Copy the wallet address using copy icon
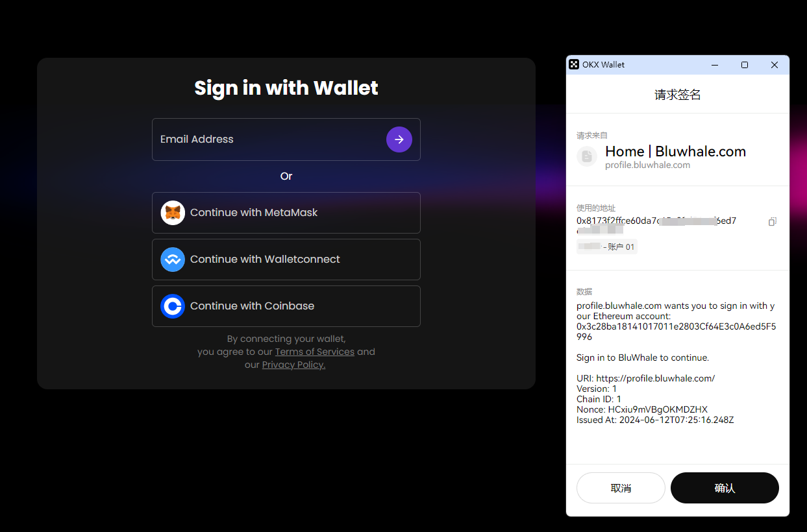807x532 pixels. click(772, 221)
